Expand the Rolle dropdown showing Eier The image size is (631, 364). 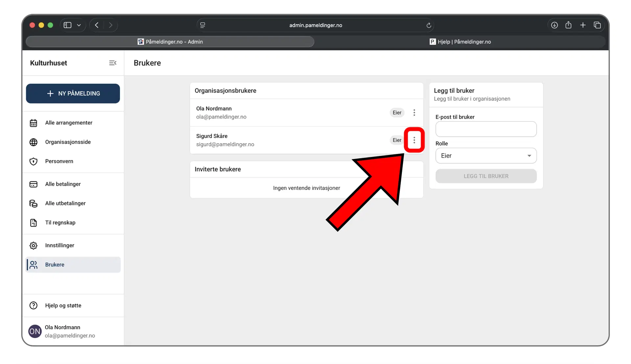point(486,156)
